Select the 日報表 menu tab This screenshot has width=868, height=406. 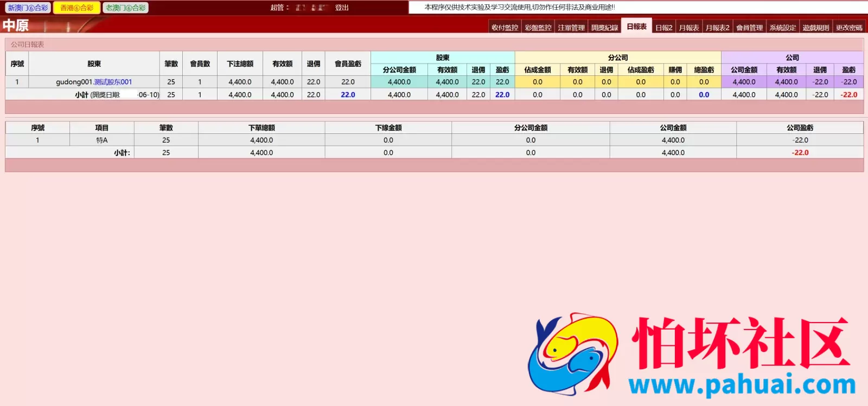click(x=636, y=27)
